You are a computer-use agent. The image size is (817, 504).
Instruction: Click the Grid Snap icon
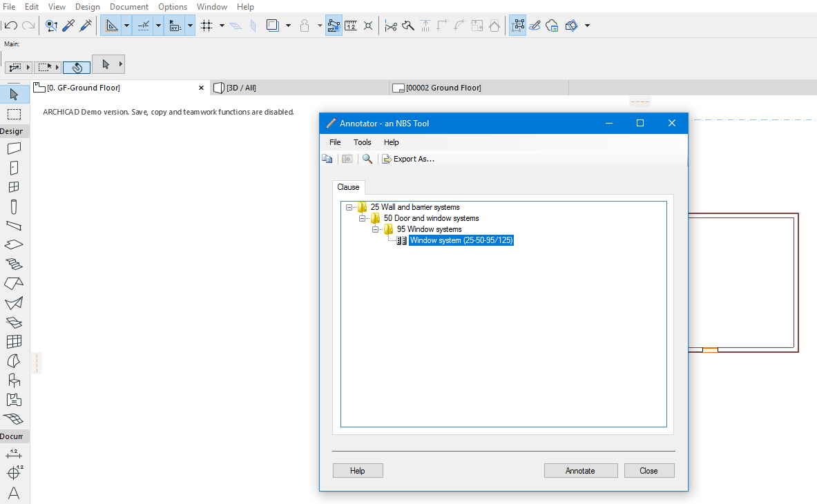pyautogui.click(x=207, y=26)
